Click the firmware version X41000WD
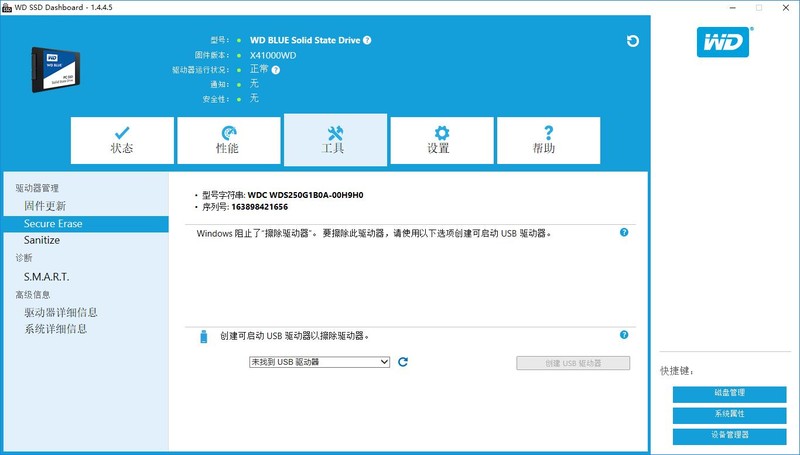 pyautogui.click(x=273, y=55)
